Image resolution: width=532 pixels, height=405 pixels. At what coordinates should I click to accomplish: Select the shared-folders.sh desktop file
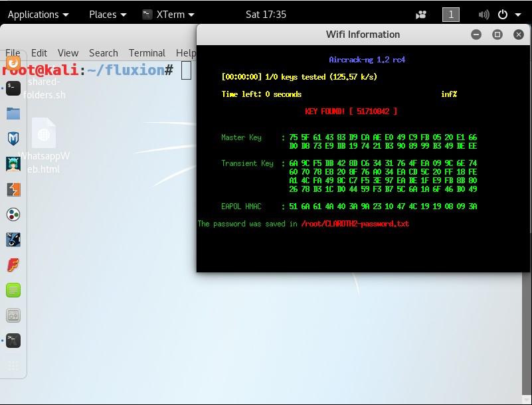click(x=44, y=88)
